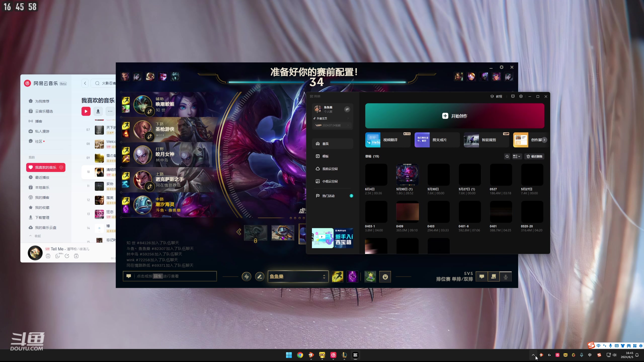Click the add-to-playlist icon in player bar
644x362 pixels.
click(48, 256)
